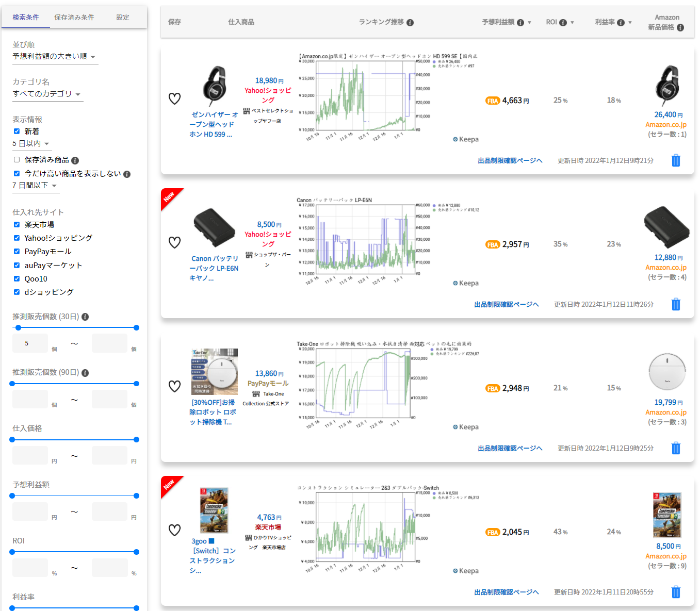The width and height of the screenshot is (700, 611).
Task: Open ゼンハイザー オープン型ヘッドホン HD 599 product link
Action: [214, 125]
